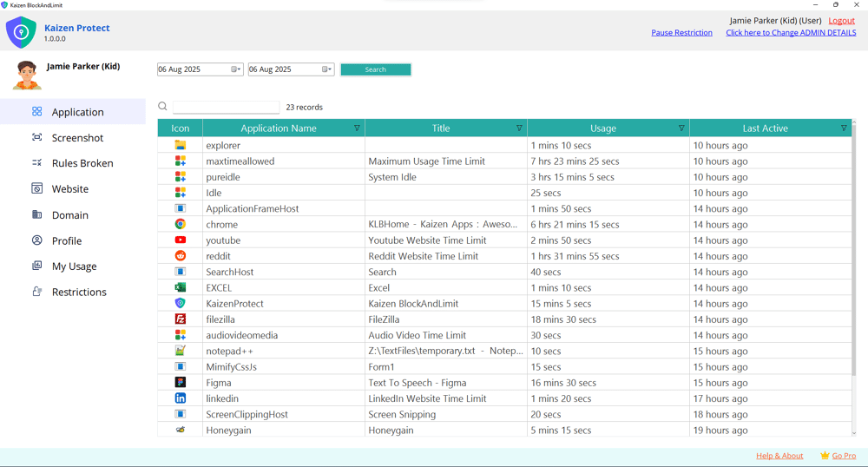Viewport: 868px width, 467px height.
Task: Click the records filter text field
Action: 226,108
